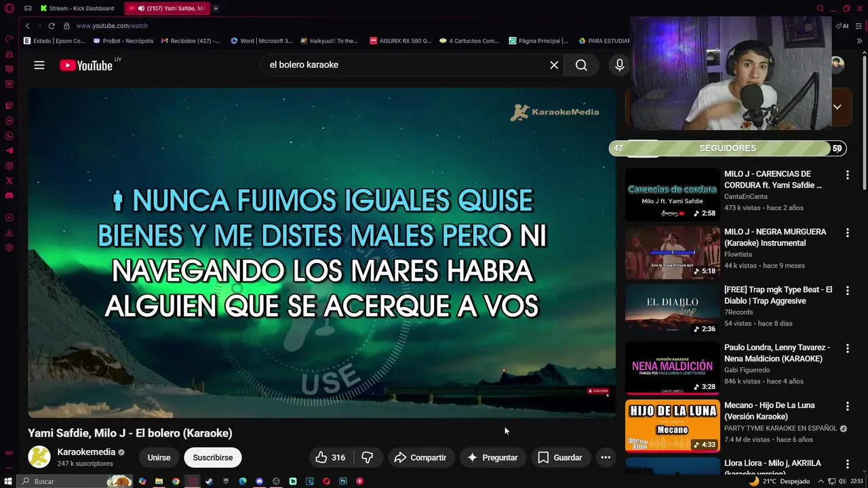Open Twitch in Opera sidebar
This screenshot has height=488, width=868.
click(x=9, y=106)
